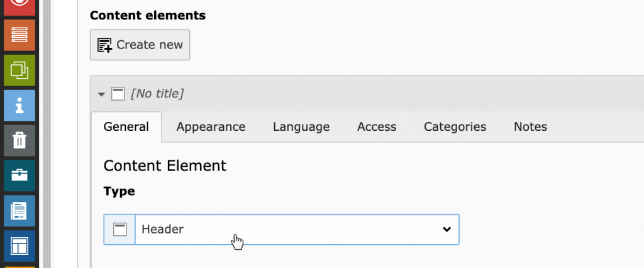Open the green Workspaces module icon

pos(19,70)
